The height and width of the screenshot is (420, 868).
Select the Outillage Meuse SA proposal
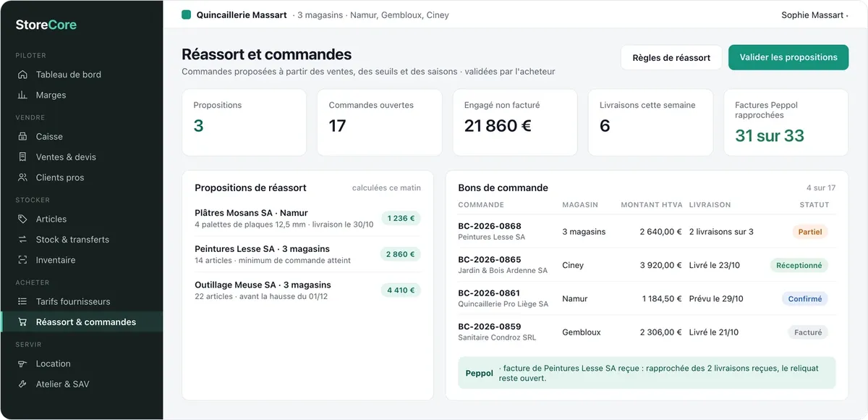[x=307, y=290]
